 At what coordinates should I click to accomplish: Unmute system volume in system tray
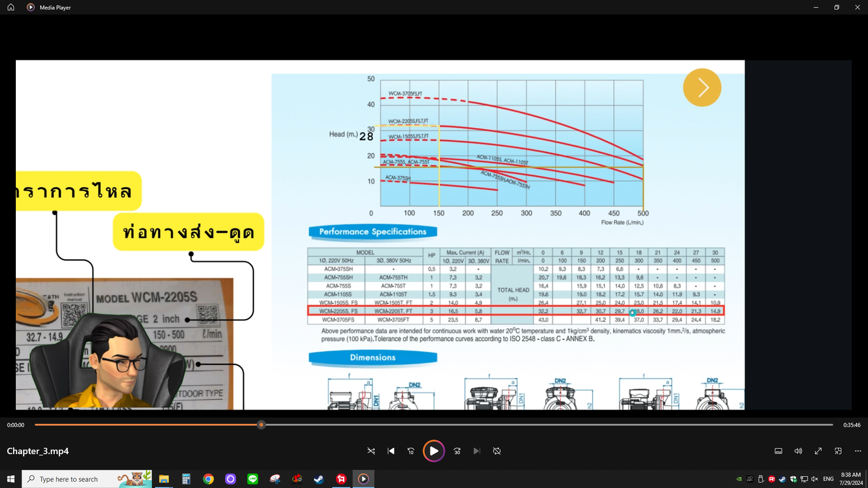click(814, 479)
